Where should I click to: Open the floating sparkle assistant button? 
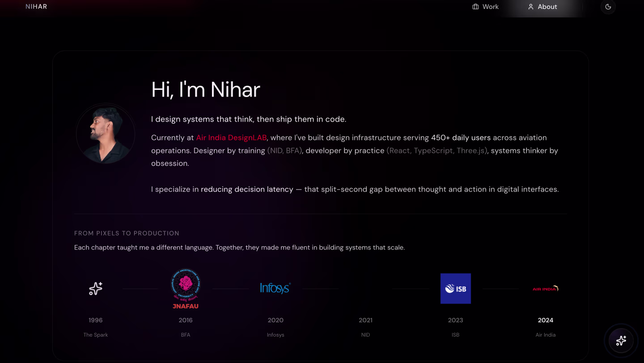621,341
